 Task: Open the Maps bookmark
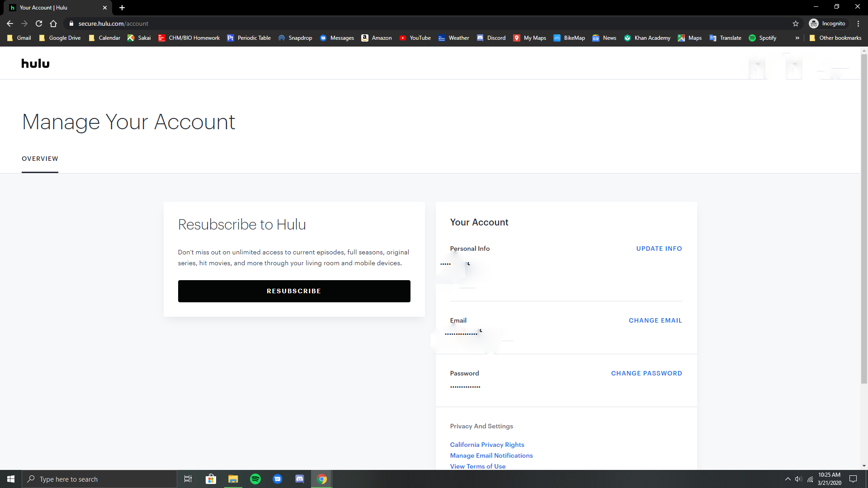[690, 38]
